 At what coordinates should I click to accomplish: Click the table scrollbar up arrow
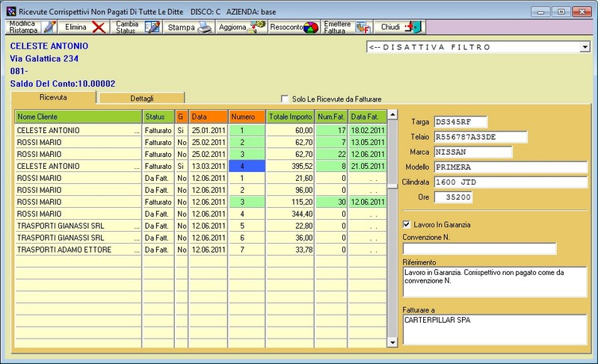392,114
